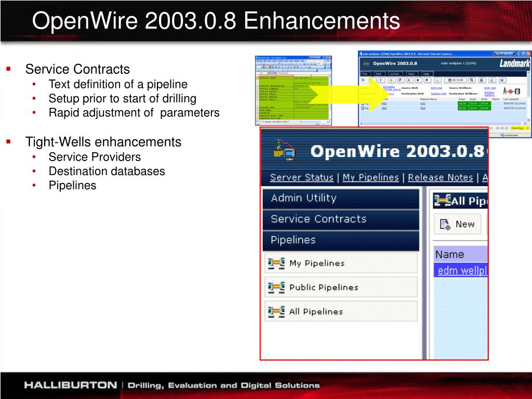Click the pipeline window horizontal scrollbar

coord(443,124)
